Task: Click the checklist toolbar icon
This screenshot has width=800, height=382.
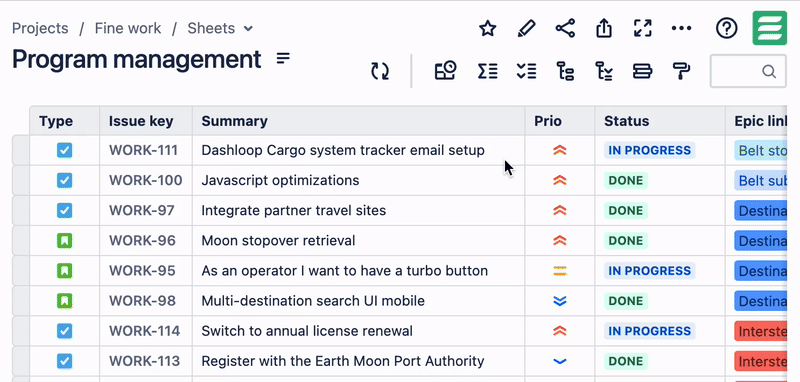Action: click(526, 71)
